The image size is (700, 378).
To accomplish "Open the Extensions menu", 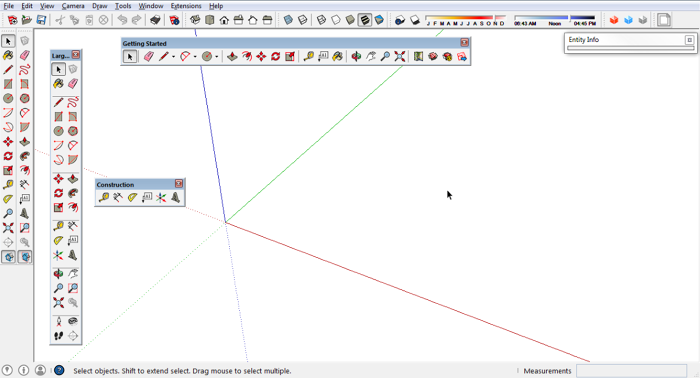I will (x=186, y=6).
